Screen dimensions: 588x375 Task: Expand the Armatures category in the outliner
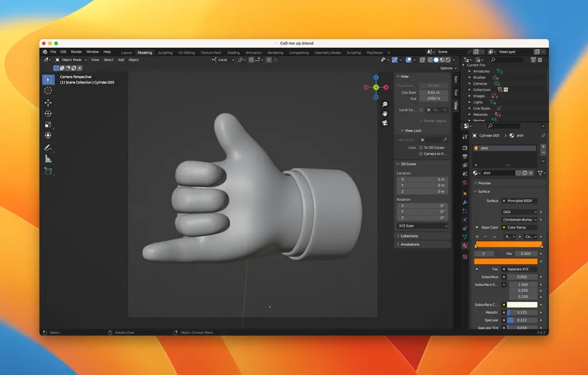pos(469,71)
